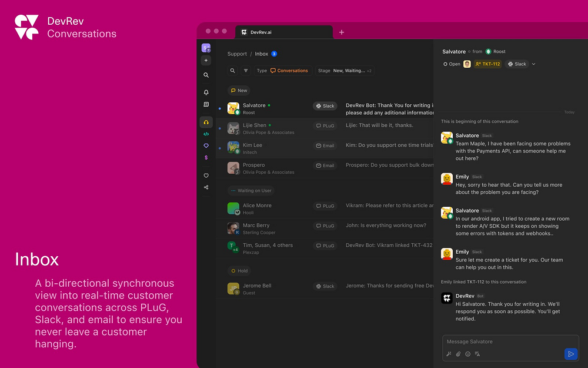Click 'John: Is everything working now?' preview
This screenshot has width=588, height=368.
pyautogui.click(x=386, y=226)
